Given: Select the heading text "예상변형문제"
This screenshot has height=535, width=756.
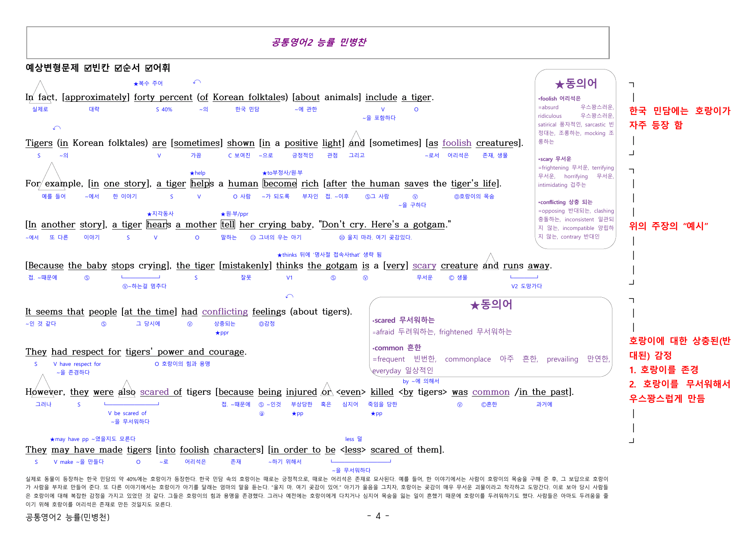Looking at the screenshot, I should click(52, 68).
